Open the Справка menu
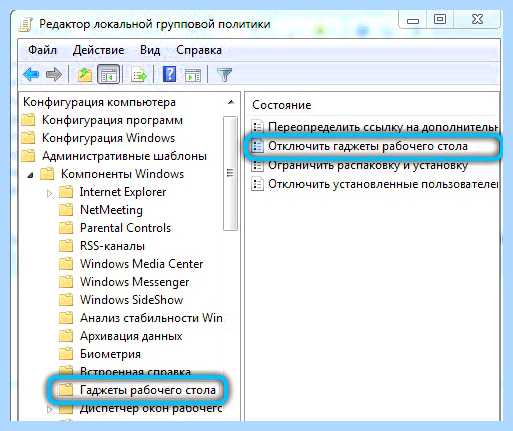The height and width of the screenshot is (431, 513). click(199, 50)
